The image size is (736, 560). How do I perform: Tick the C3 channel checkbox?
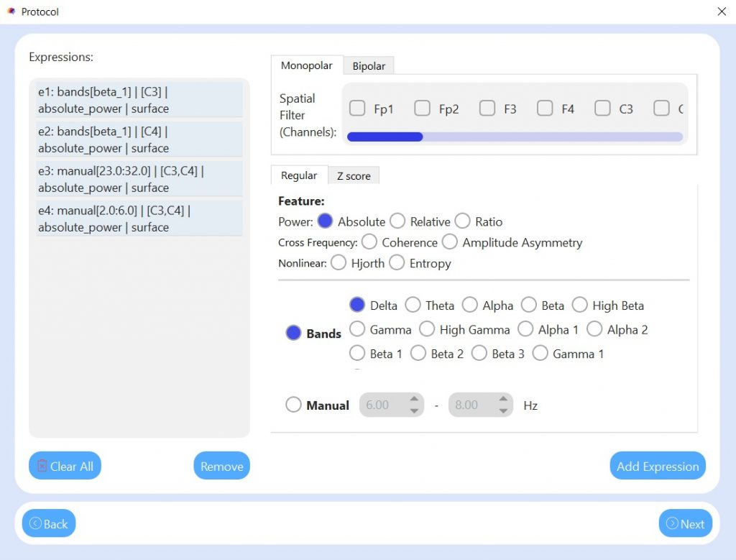602,109
